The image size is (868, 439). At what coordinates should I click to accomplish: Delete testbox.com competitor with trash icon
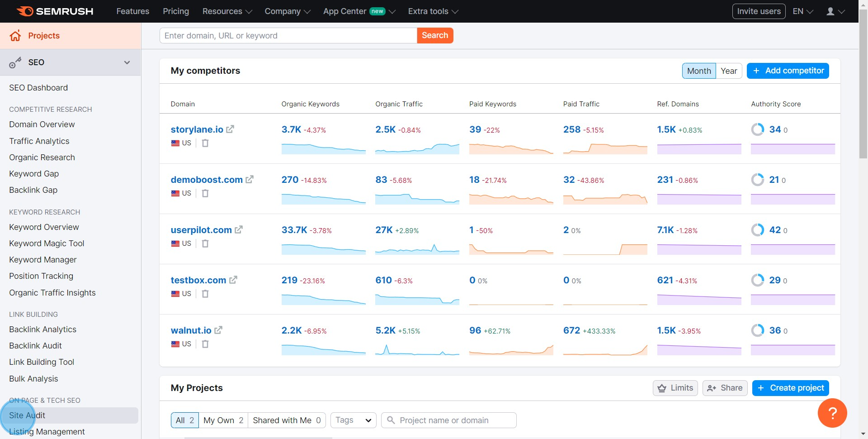tap(205, 294)
